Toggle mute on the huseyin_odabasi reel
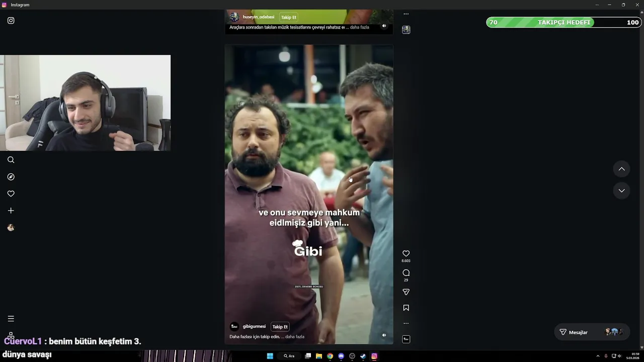 [x=384, y=26]
